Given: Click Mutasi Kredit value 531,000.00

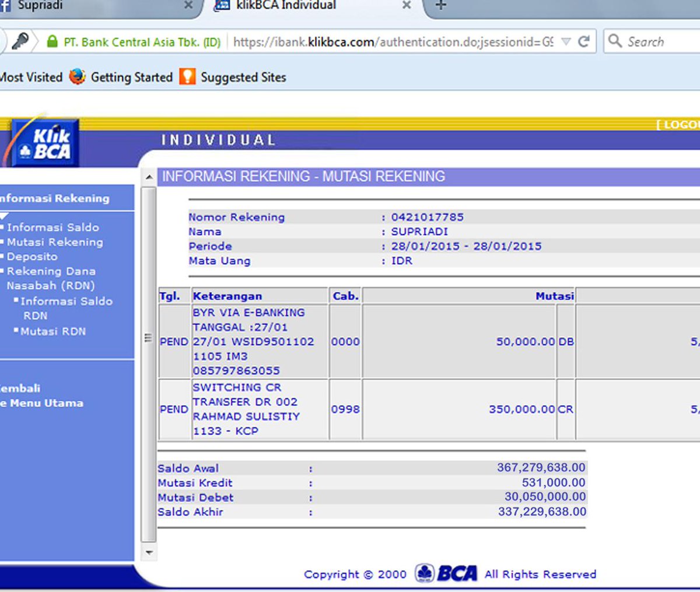Looking at the screenshot, I should click(554, 482).
